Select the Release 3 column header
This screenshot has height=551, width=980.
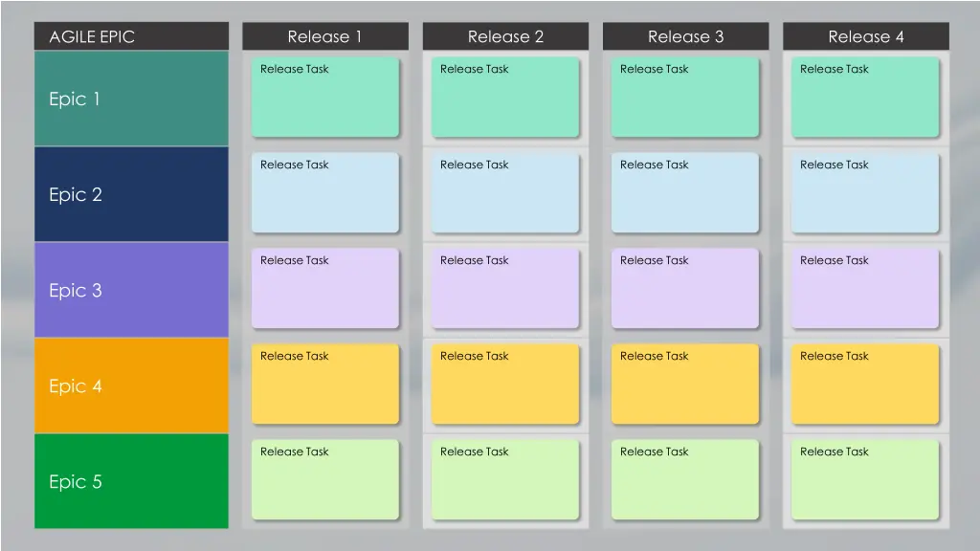685,36
